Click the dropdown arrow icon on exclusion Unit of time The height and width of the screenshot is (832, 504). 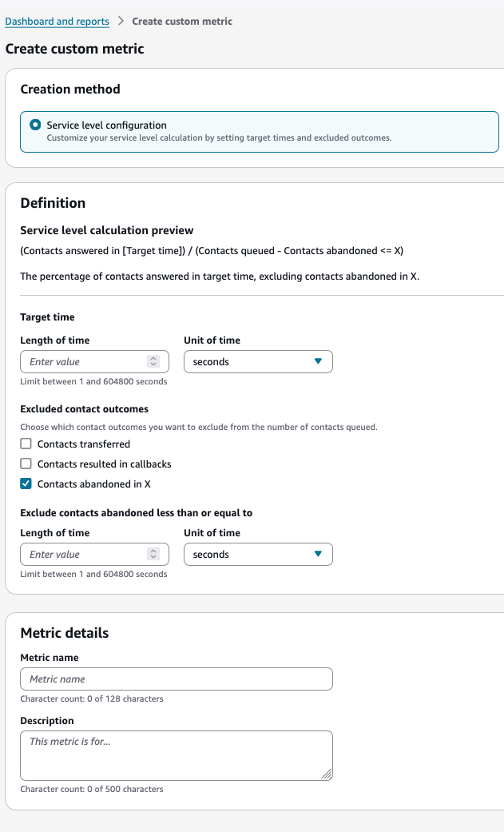click(319, 554)
